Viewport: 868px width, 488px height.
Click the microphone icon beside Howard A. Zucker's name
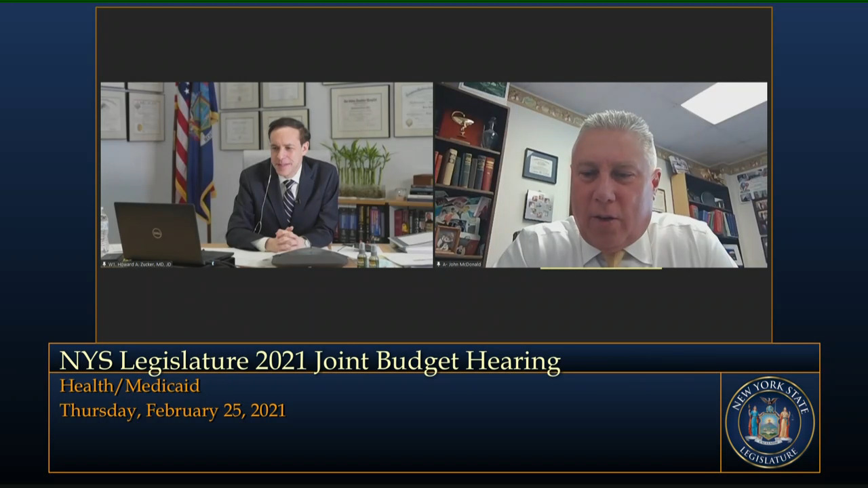point(104,264)
